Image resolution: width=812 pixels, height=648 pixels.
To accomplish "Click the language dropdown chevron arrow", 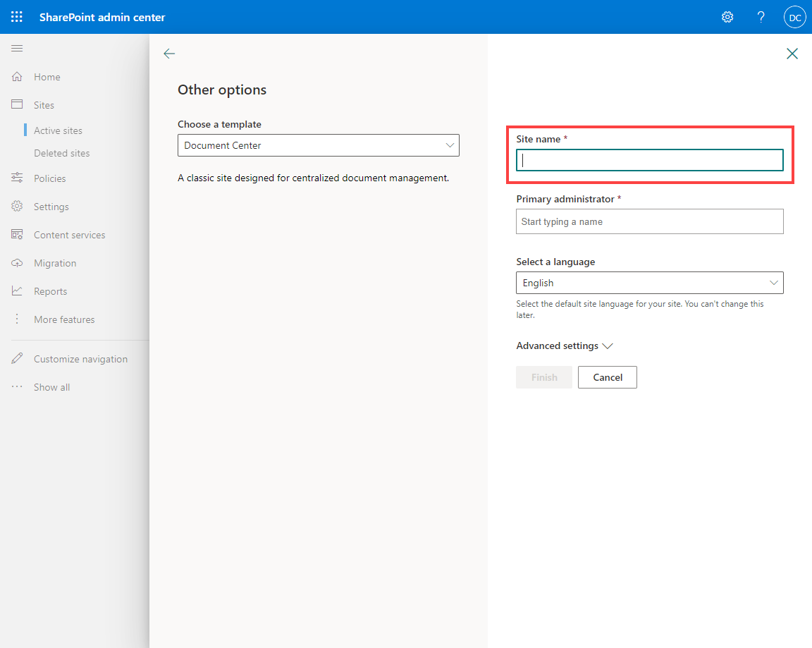I will pos(774,283).
